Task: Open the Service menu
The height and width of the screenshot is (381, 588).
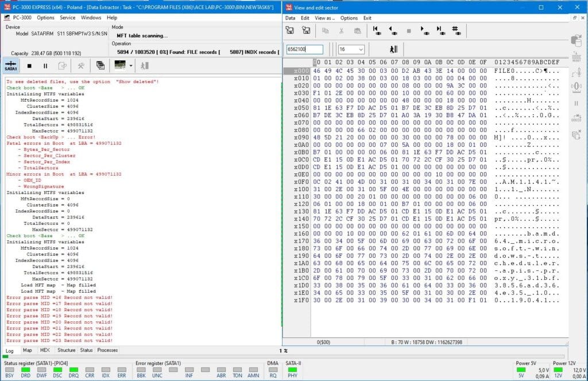Action: click(x=68, y=18)
